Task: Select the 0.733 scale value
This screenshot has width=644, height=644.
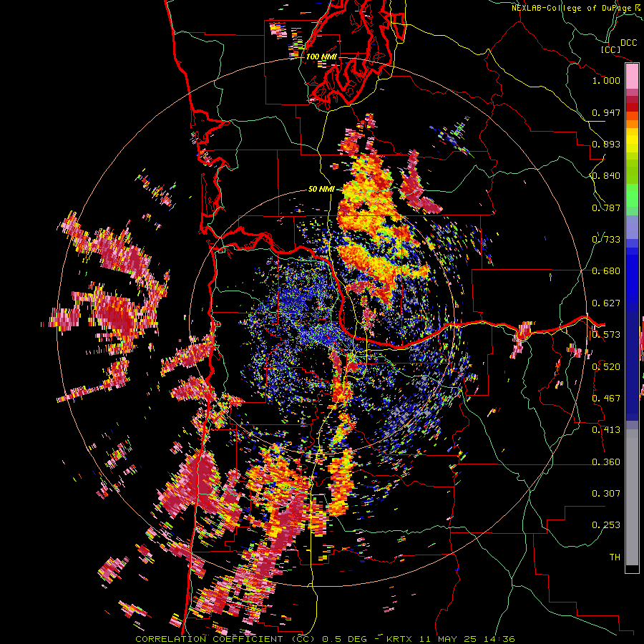Action: [x=606, y=240]
